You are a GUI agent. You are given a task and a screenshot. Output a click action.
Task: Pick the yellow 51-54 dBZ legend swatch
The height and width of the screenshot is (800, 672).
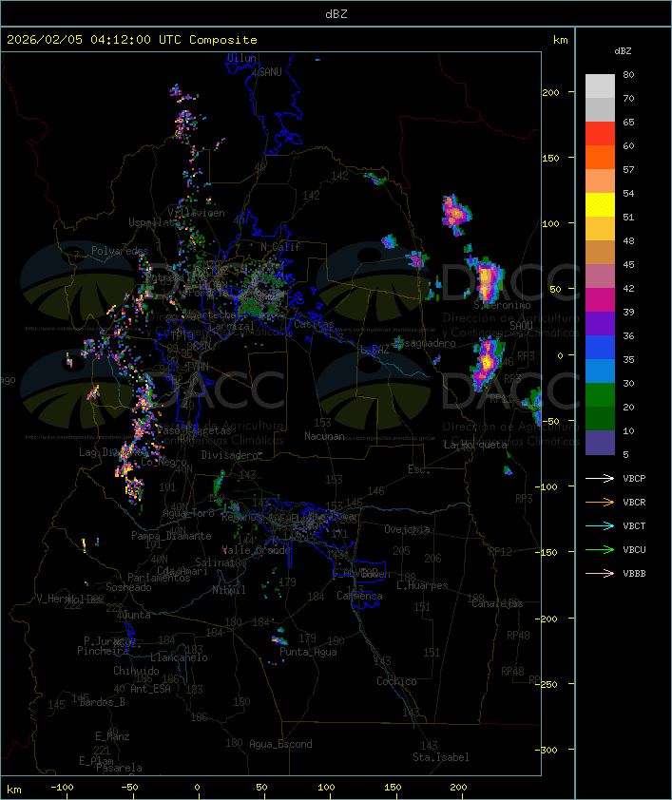(x=600, y=205)
